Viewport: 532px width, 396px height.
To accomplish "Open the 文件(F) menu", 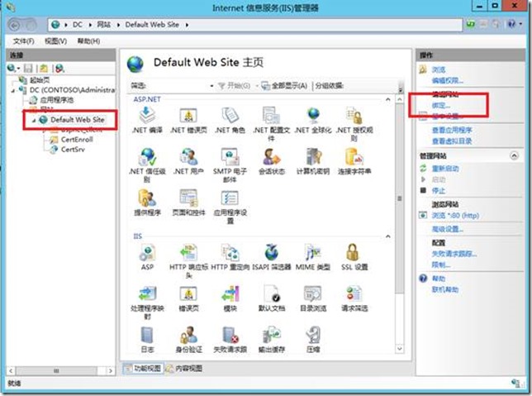I will pos(23,41).
